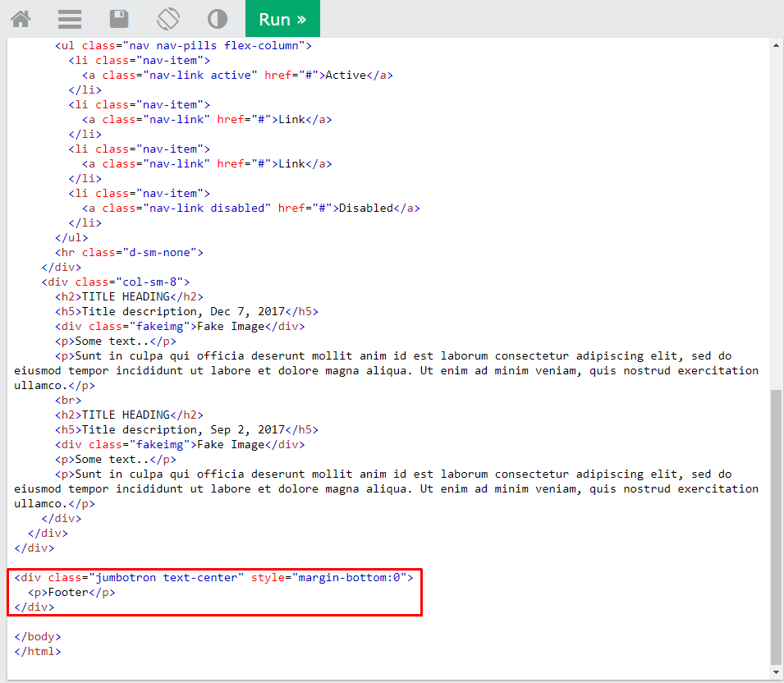Image resolution: width=784 pixels, height=683 pixels.
Task: Click the first TITLE HEADING h2 line
Action: point(129,296)
